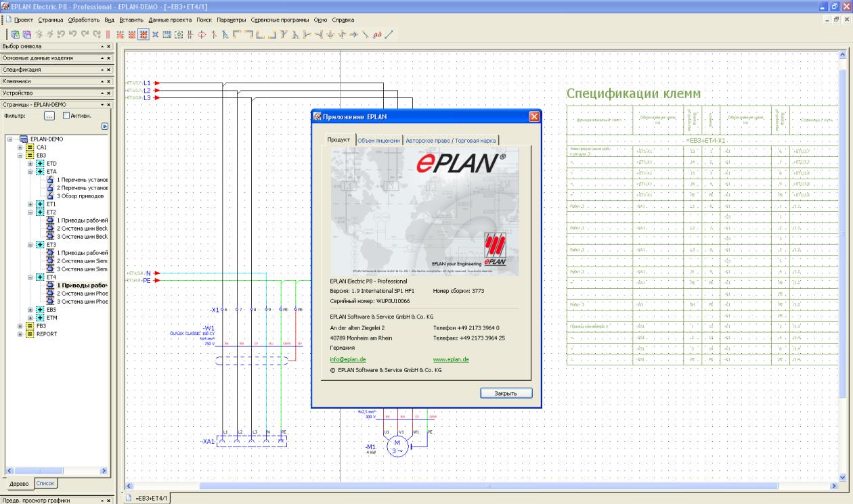Open the info@eplan.de email link

[347, 359]
